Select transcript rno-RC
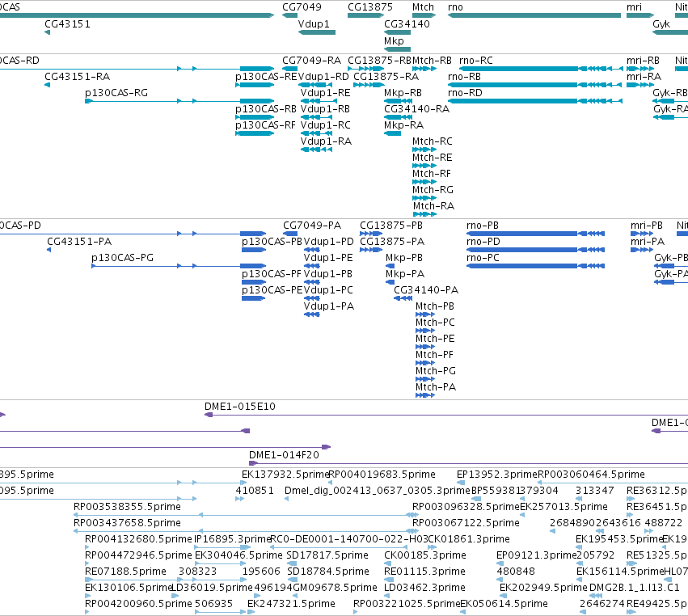Image resolution: width=688 pixels, height=616 pixels. click(541, 69)
